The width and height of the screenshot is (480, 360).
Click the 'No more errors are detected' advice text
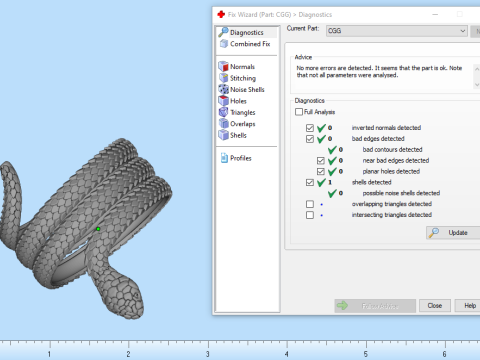click(379, 71)
